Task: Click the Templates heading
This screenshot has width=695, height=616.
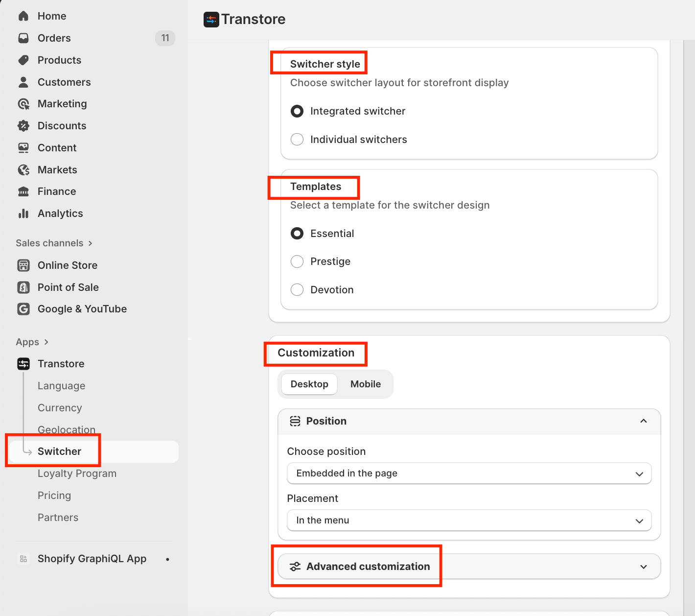Action: tap(316, 187)
